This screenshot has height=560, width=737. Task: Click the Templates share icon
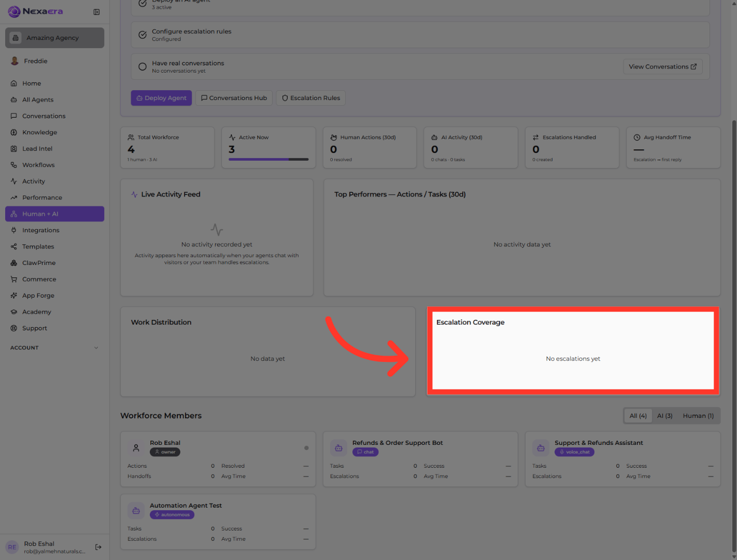[14, 247]
